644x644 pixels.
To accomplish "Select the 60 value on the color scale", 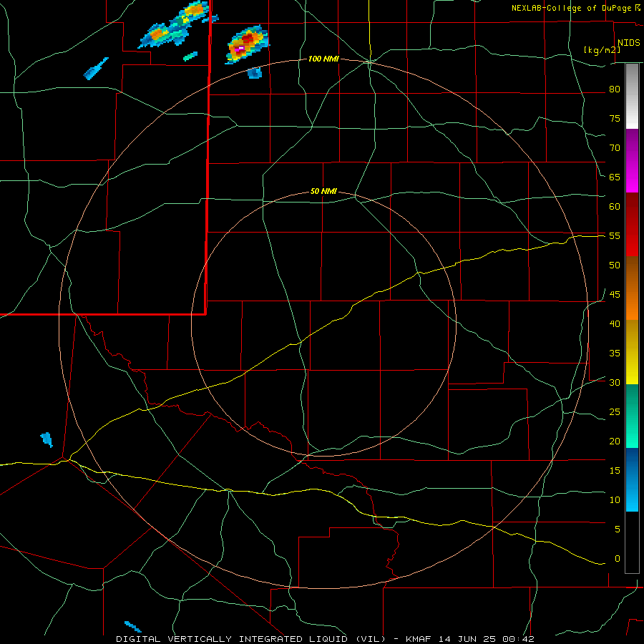I will click(x=615, y=207).
